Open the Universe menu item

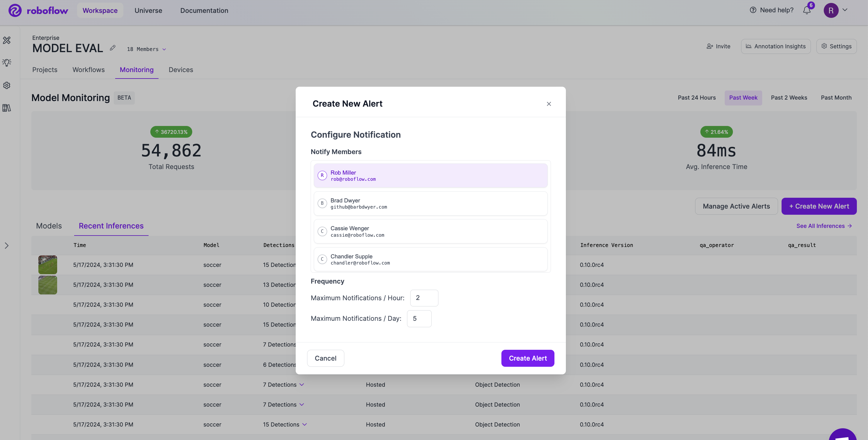tap(148, 11)
